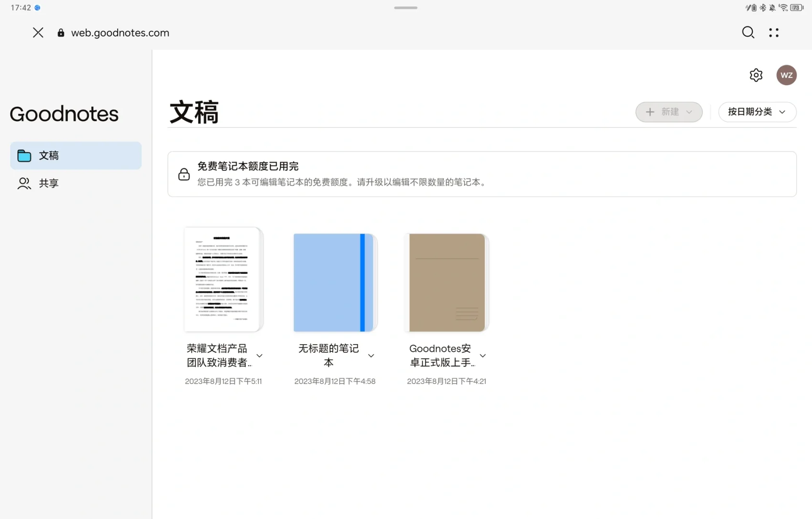Click the WZ account avatar
Screen dimensions: 812x519
pyautogui.click(x=787, y=75)
